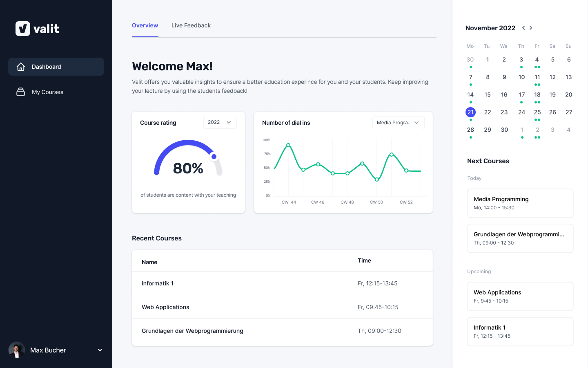This screenshot has height=368, width=588.
Task: Go to previous month in calendar
Action: [x=523, y=28]
